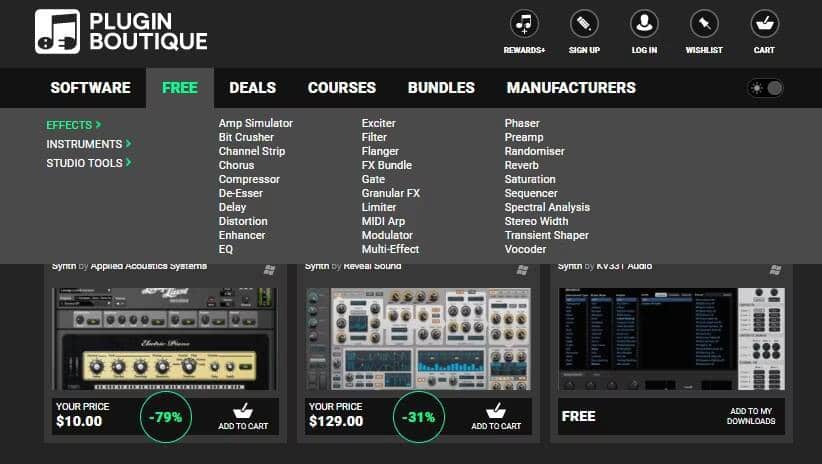Go to FX Bundle category
The height and width of the screenshot is (464, 822).
(387, 165)
